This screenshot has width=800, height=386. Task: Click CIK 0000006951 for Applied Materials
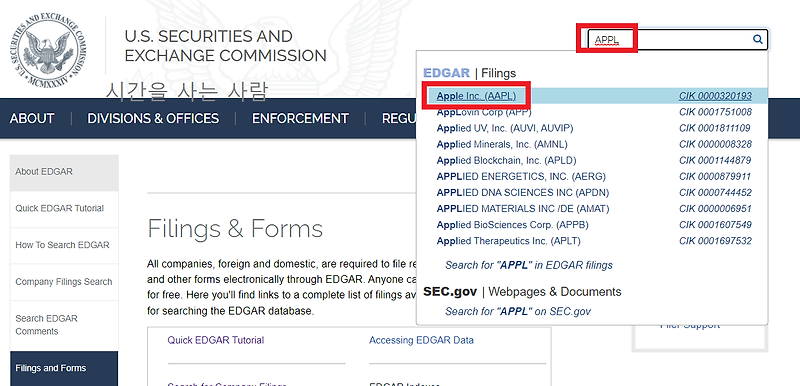coord(715,209)
